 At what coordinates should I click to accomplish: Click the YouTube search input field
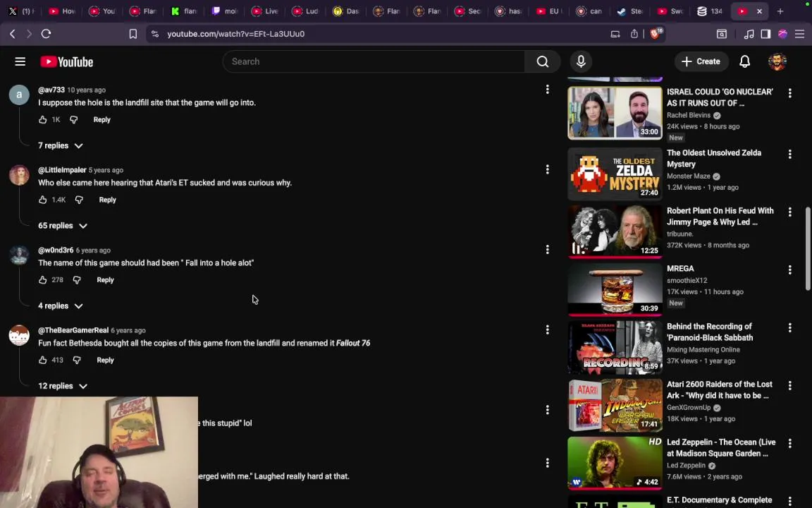point(374,61)
